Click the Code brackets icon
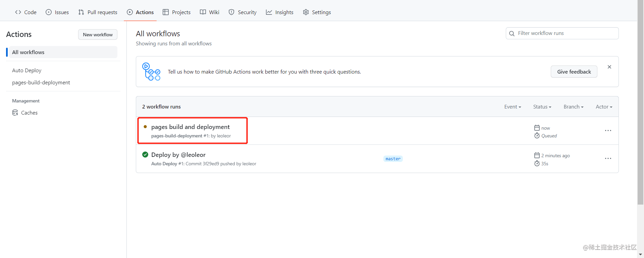644x258 pixels. 18,12
